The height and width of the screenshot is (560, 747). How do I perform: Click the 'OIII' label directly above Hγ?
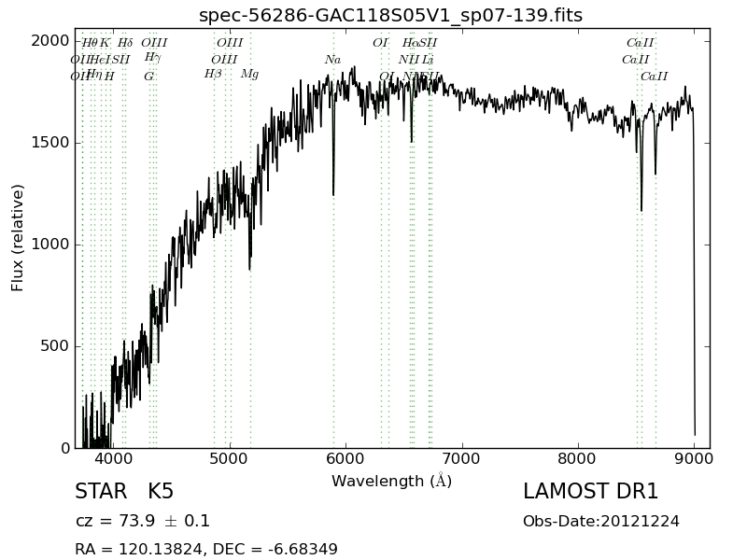pos(154,42)
